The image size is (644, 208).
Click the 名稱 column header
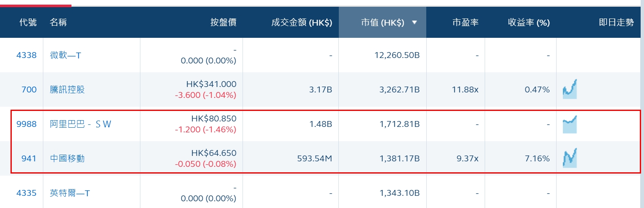pyautogui.click(x=58, y=23)
